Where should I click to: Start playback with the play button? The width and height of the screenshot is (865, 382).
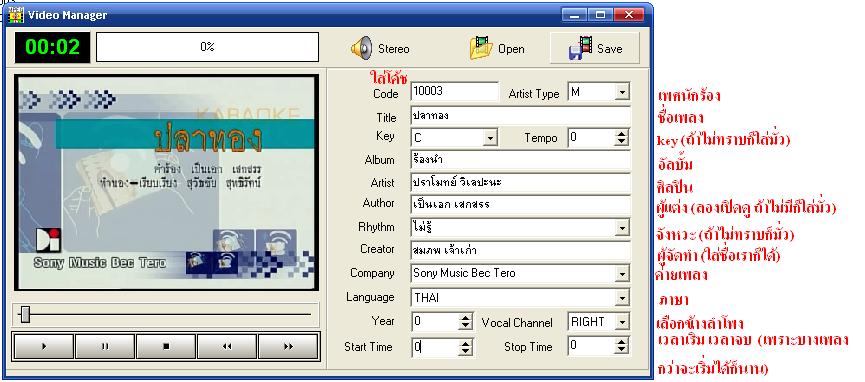point(44,346)
